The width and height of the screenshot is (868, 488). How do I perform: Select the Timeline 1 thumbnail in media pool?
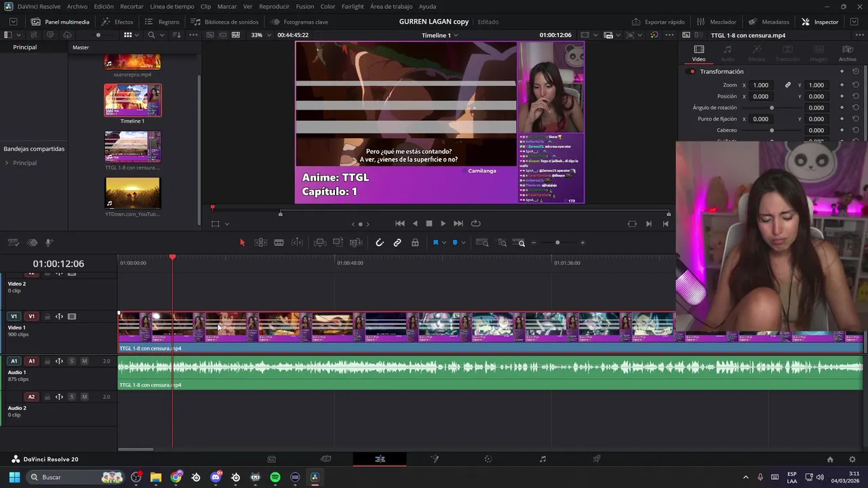pos(133,100)
